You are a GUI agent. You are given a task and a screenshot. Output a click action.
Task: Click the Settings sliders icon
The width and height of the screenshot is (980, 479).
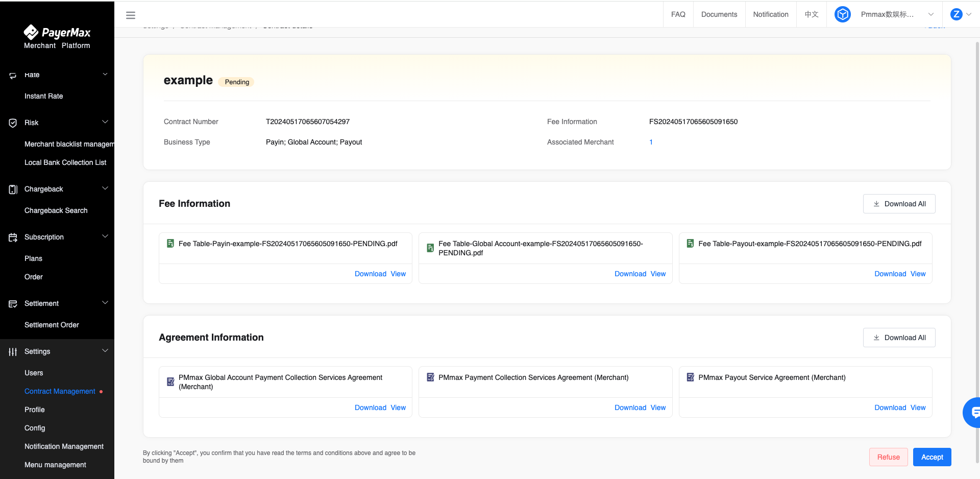pyautogui.click(x=13, y=352)
